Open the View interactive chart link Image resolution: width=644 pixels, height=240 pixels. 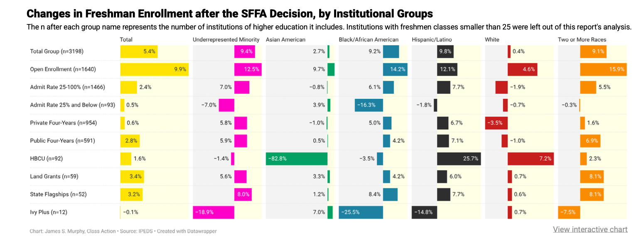click(590, 229)
